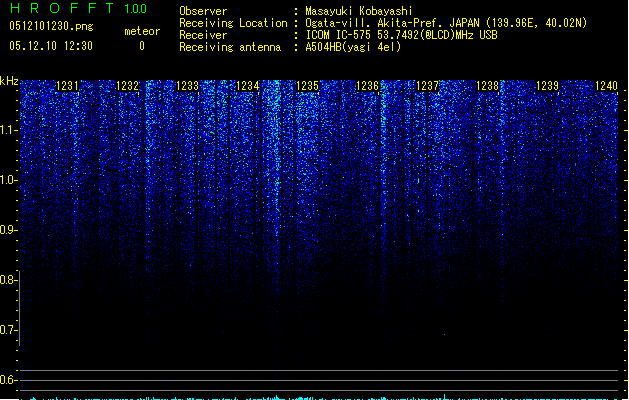The image size is (629, 400).
Task: Click the 1238 time marker
Action: 487,86
